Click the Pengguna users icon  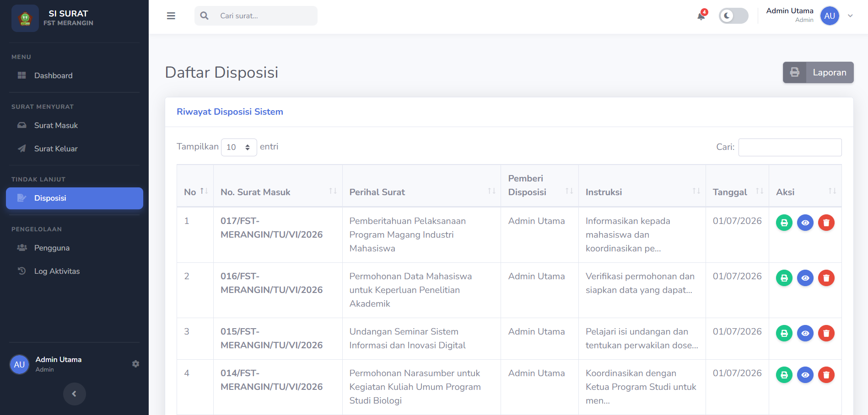tap(22, 248)
